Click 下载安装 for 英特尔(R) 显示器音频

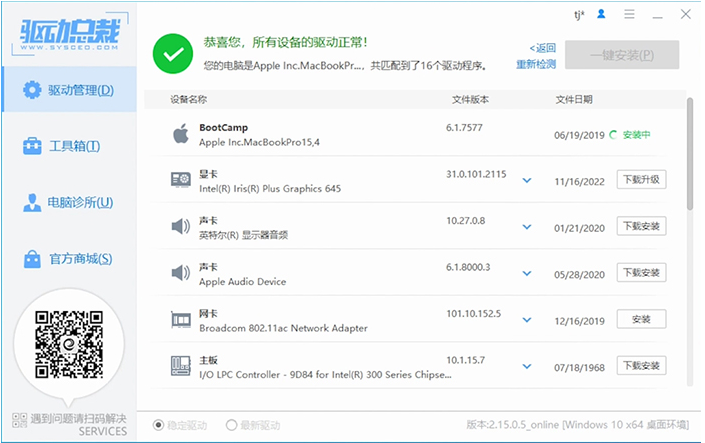point(641,226)
